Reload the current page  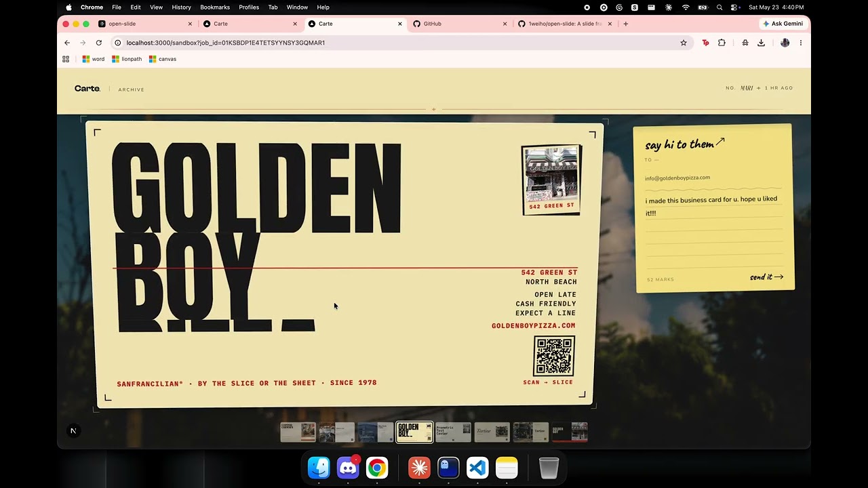tap(98, 43)
